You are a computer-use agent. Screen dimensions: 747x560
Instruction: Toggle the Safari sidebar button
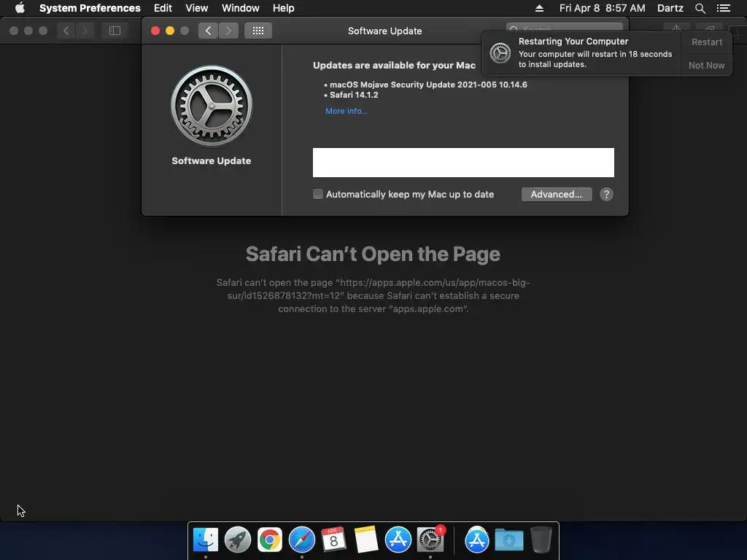(x=115, y=31)
